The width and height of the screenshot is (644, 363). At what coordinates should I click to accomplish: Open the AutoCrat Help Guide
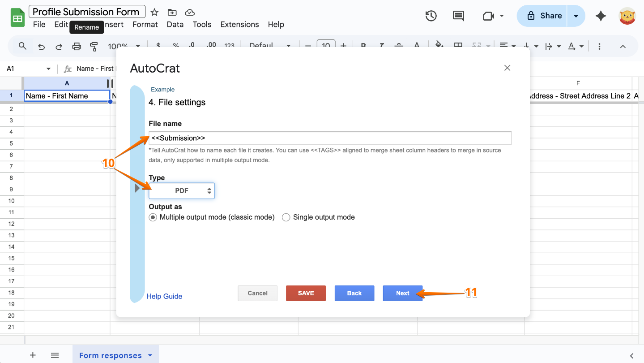tap(164, 296)
